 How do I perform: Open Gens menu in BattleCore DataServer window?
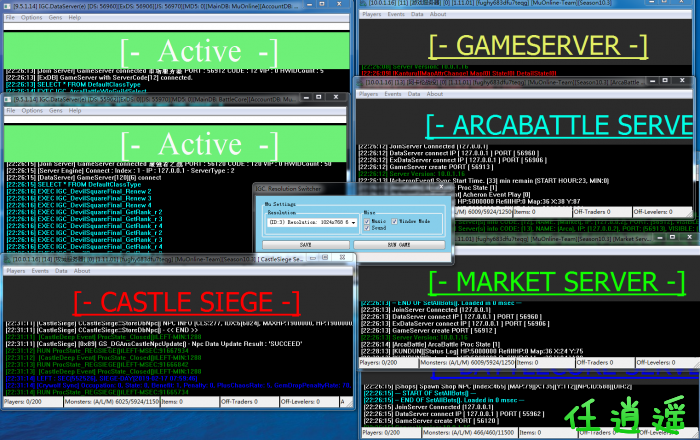coord(56,110)
